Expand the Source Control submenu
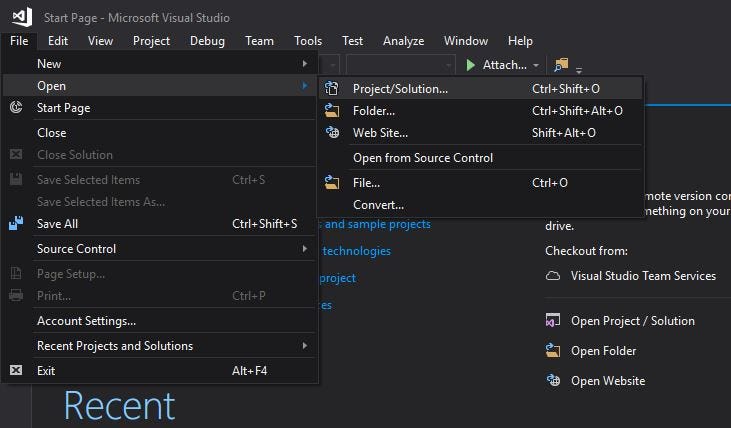 (305, 249)
